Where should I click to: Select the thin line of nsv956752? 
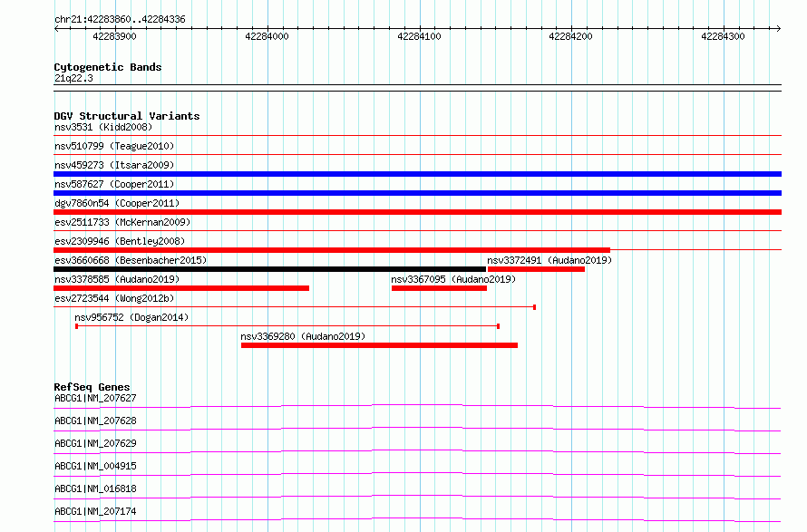pos(287,326)
